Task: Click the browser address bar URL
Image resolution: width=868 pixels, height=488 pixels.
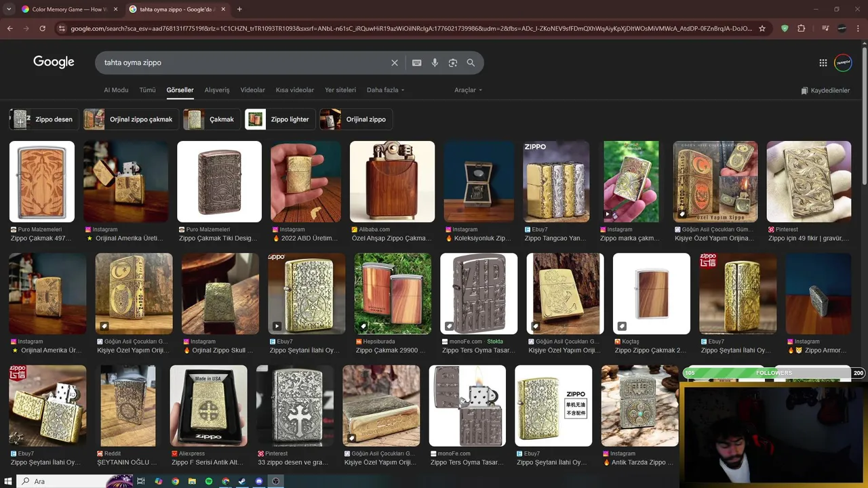Action: pos(410,28)
